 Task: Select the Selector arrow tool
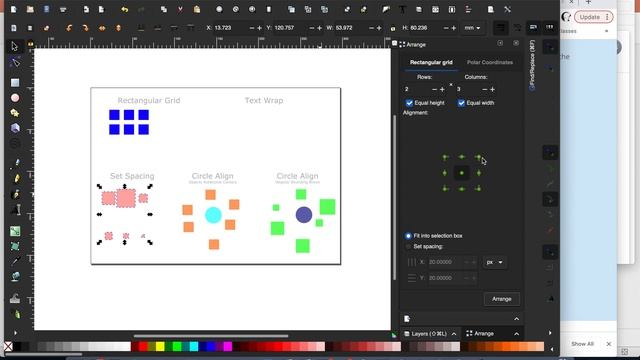coord(15,47)
